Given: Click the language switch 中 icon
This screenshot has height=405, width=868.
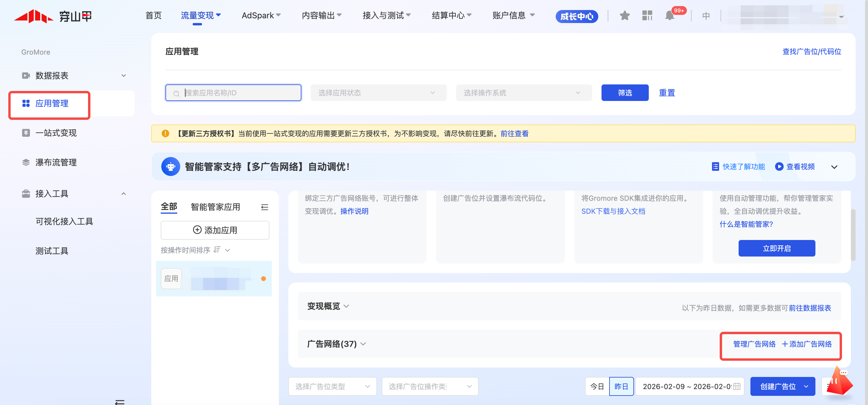Looking at the screenshot, I should [706, 16].
